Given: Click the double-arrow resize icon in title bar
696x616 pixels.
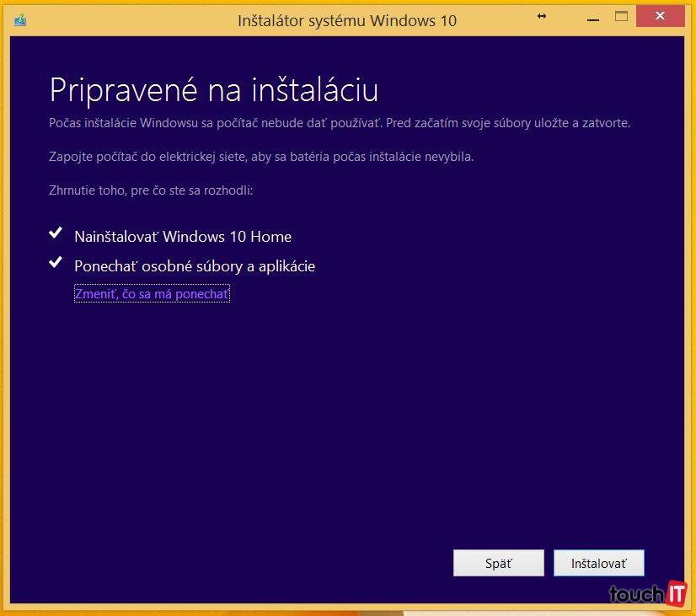Looking at the screenshot, I should tap(541, 16).
